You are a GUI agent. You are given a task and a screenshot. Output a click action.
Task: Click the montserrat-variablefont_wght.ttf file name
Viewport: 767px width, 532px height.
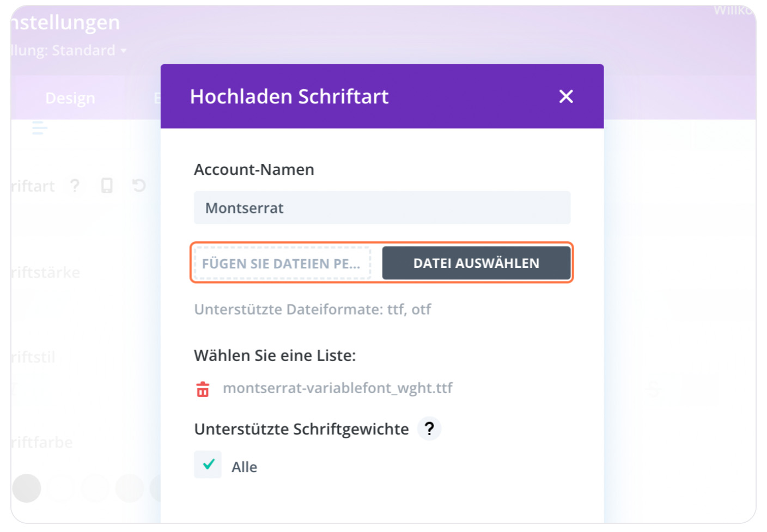(338, 388)
